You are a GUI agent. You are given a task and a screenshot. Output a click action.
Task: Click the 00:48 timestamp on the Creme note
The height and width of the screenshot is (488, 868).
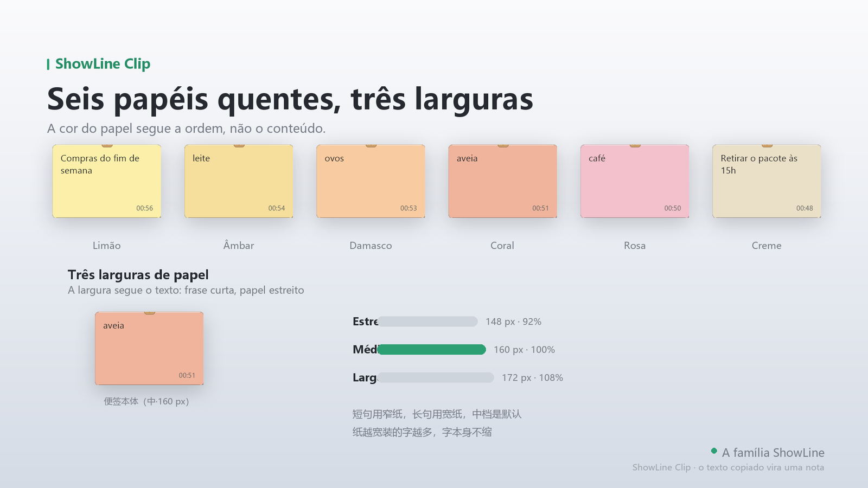tap(805, 208)
